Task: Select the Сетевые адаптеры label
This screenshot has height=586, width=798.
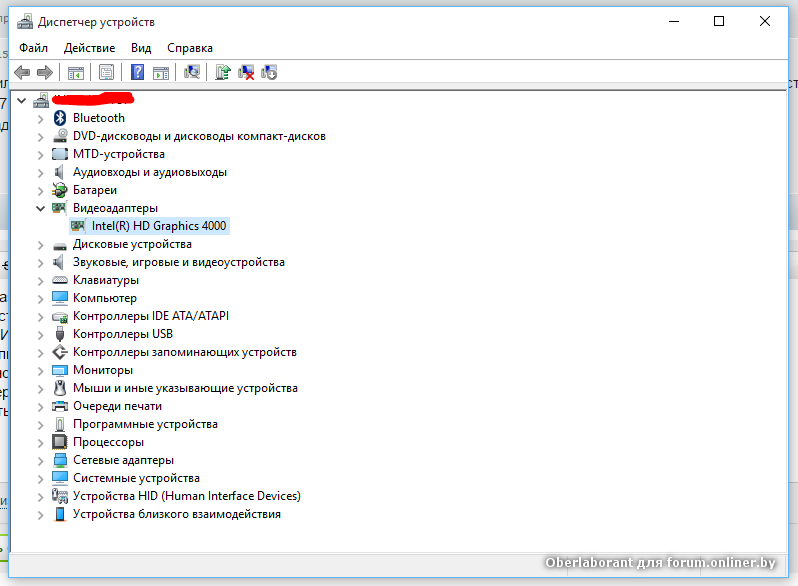Action: 124,460
